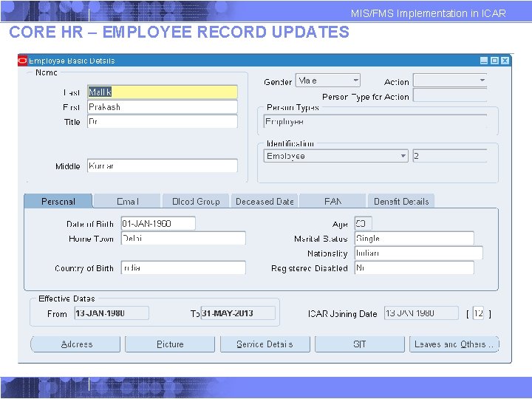Image resolution: width=532 pixels, height=399 pixels.
Task: Click the Marital Status field
Action: pos(415,238)
